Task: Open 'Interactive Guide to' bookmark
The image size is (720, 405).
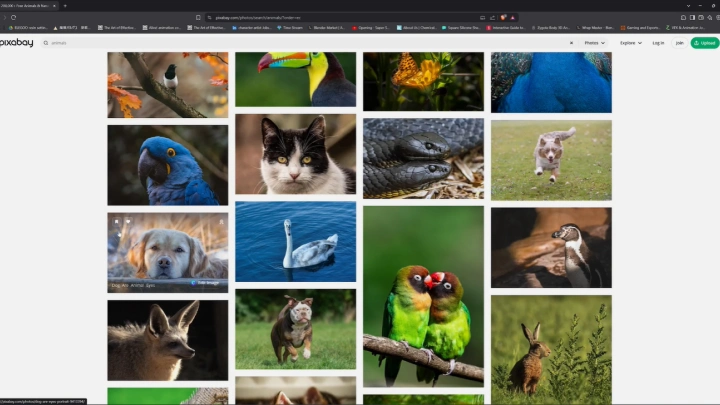Action: [x=505, y=28]
